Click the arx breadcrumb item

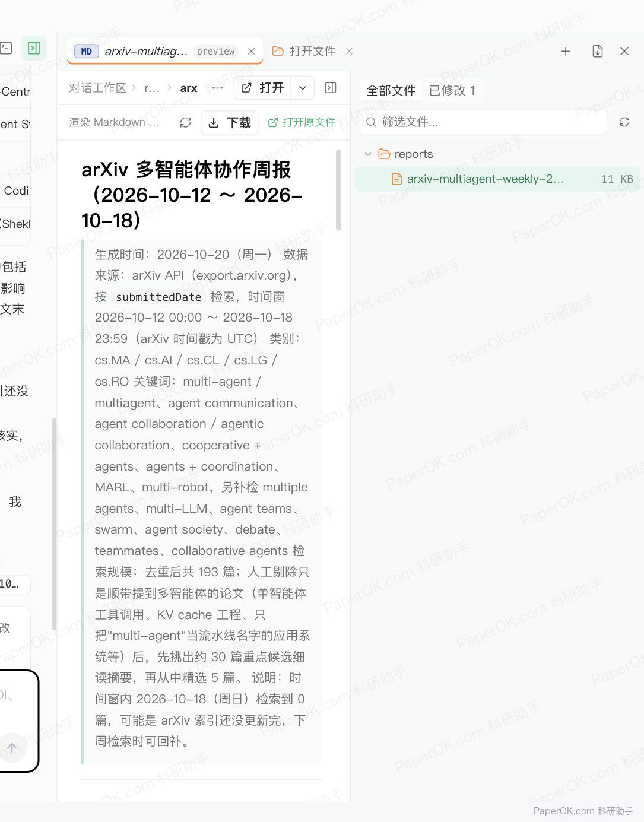[x=189, y=88]
